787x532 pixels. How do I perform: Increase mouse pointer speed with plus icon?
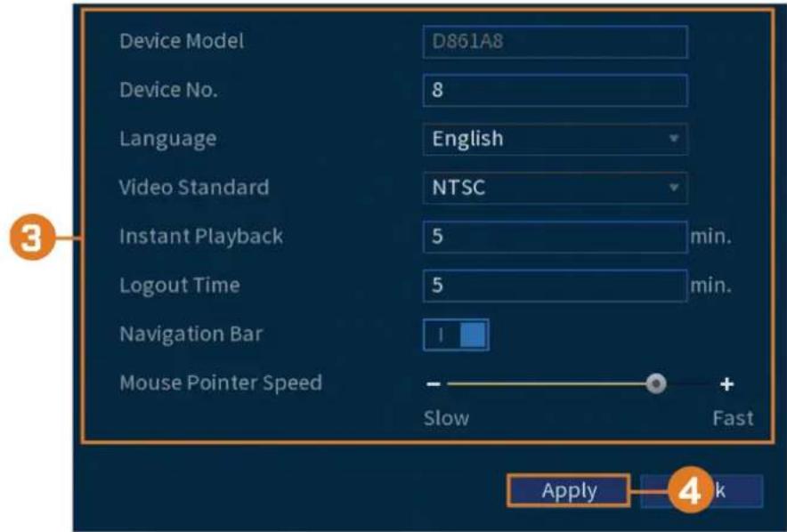point(726,384)
